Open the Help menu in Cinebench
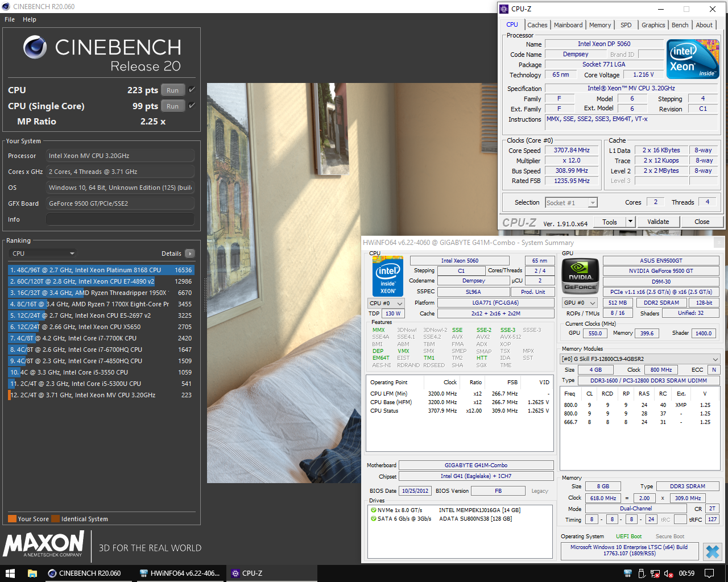 coord(30,19)
